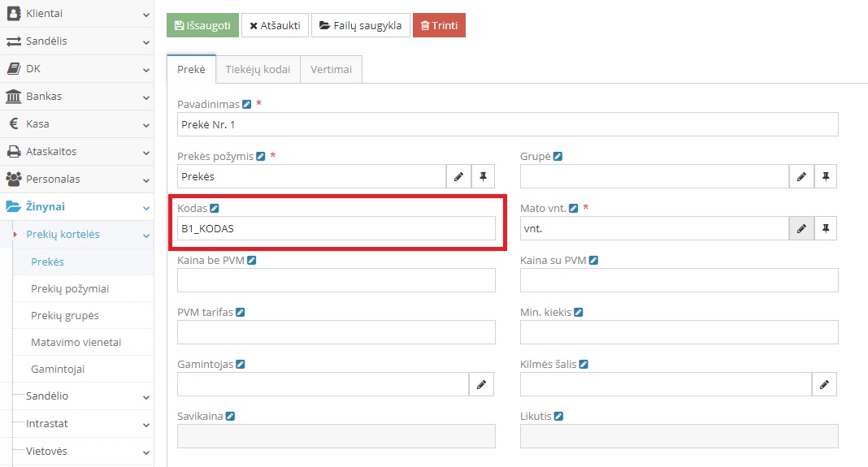The image size is (868, 467).
Task: Expand the Ataskaitos sidebar section
Action: pos(76,152)
